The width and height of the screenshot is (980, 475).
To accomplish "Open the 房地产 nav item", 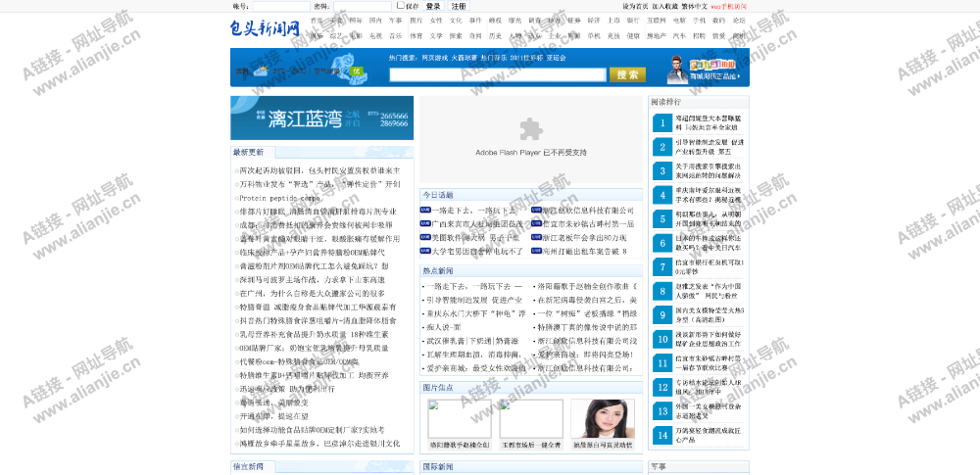I will click(657, 36).
